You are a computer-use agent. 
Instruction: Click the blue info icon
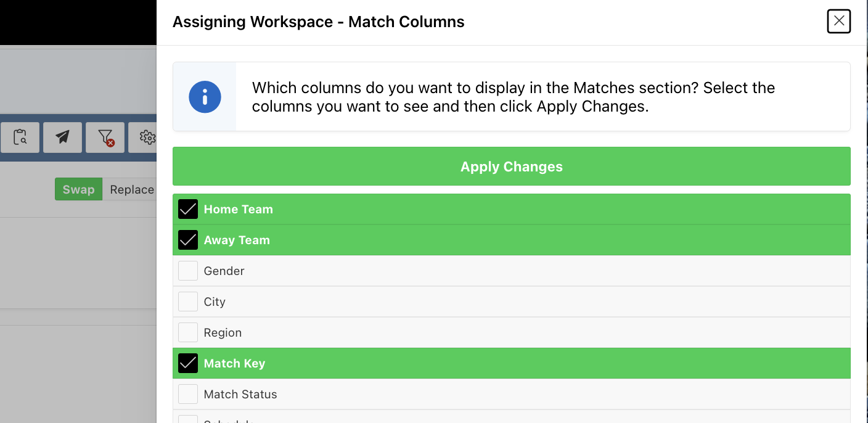(x=205, y=97)
